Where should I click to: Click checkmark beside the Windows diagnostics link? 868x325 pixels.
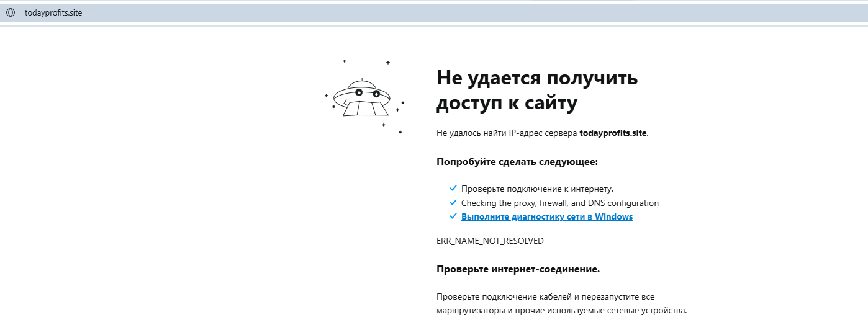453,216
